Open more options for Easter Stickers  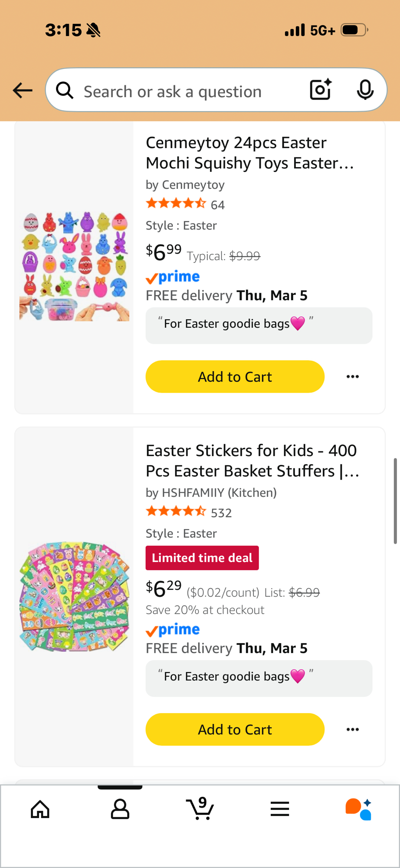(352, 730)
